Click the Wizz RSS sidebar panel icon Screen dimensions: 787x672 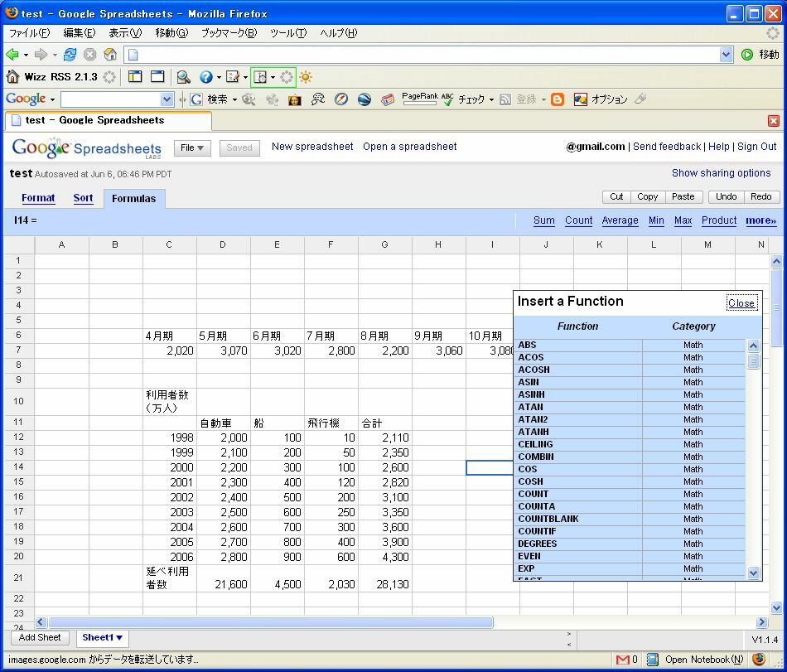tap(134, 77)
